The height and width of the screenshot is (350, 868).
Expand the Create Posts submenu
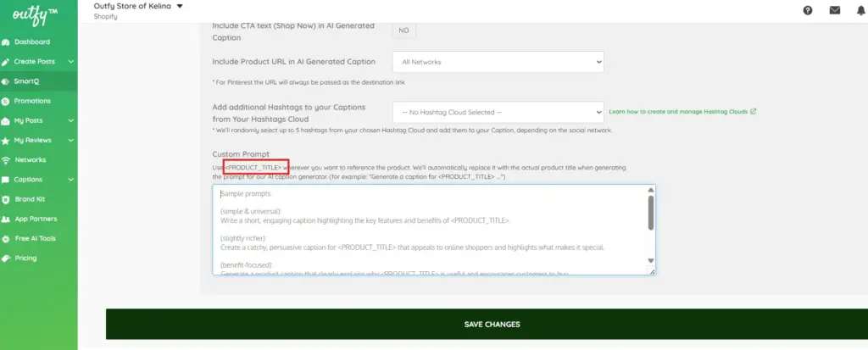(x=70, y=62)
